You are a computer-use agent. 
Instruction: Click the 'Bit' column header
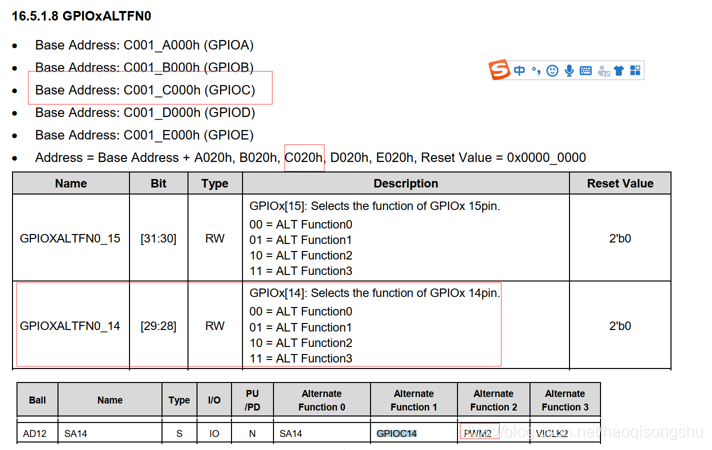click(x=158, y=183)
